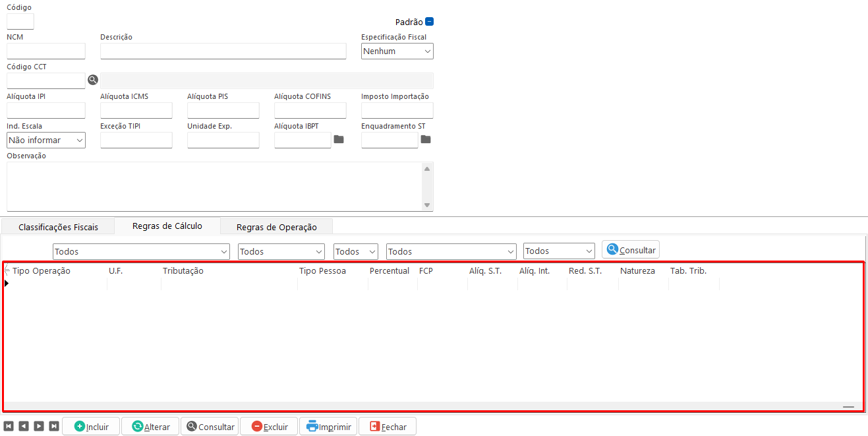Open the Enquadramento ST folder icon
Viewport: 868px width, 436px height.
click(426, 139)
